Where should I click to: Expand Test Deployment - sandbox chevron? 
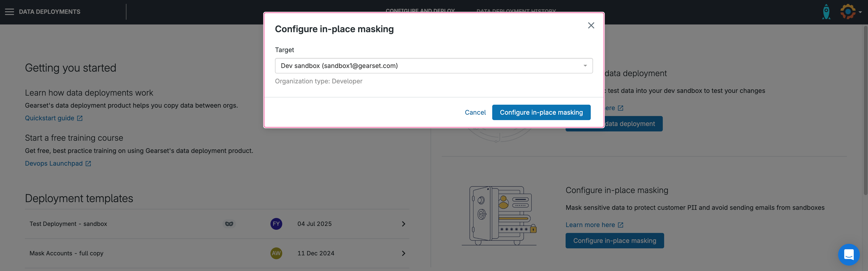(x=403, y=224)
